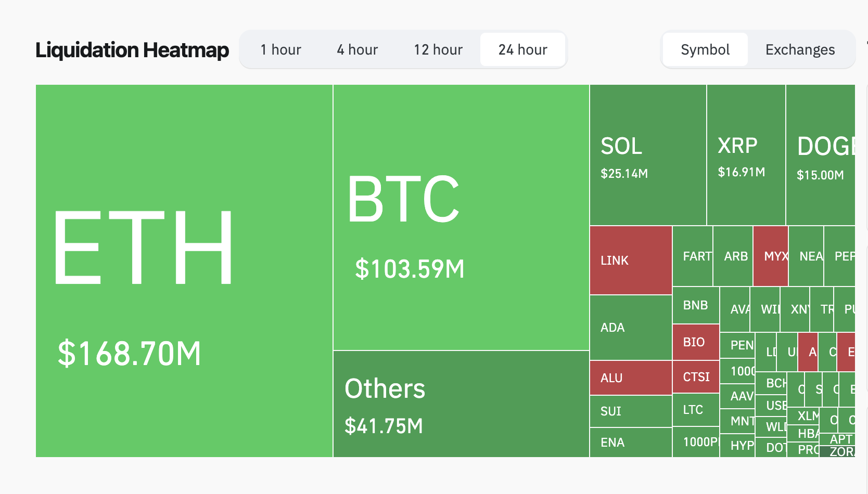Screen dimensions: 868x494
Task: Select the red CTSI tile
Action: pos(696,376)
